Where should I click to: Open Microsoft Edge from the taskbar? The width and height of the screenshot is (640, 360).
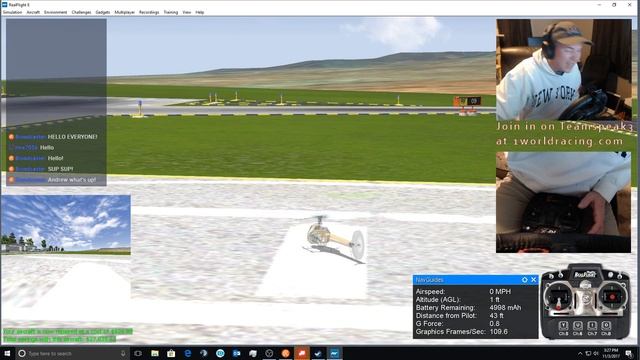tap(188, 353)
